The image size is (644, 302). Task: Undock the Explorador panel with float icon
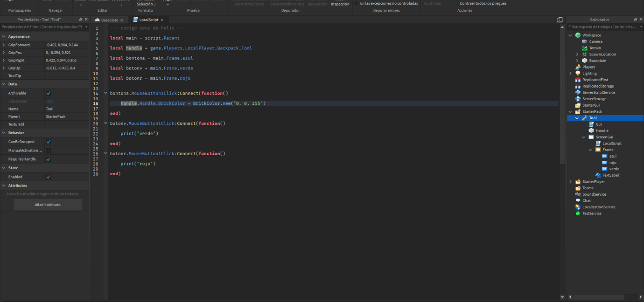pyautogui.click(x=635, y=20)
